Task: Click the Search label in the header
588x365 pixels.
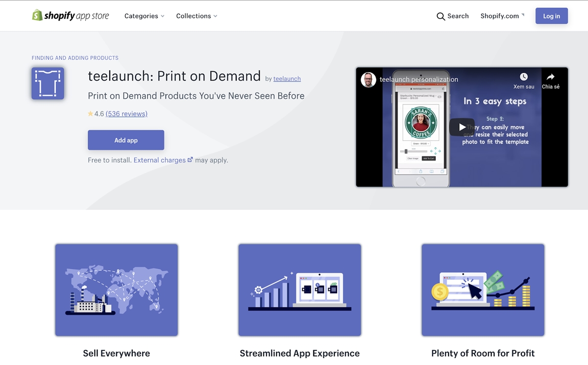Action: (458, 16)
